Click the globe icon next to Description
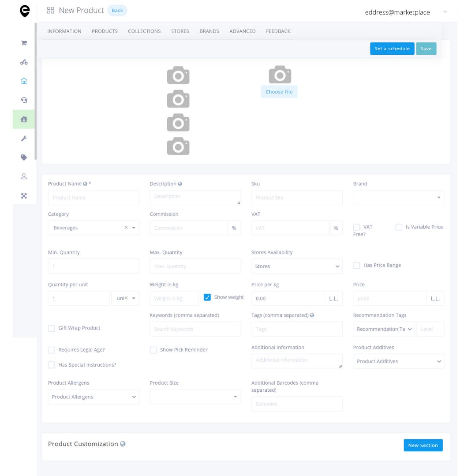The height and width of the screenshot is (476, 464). [180, 184]
